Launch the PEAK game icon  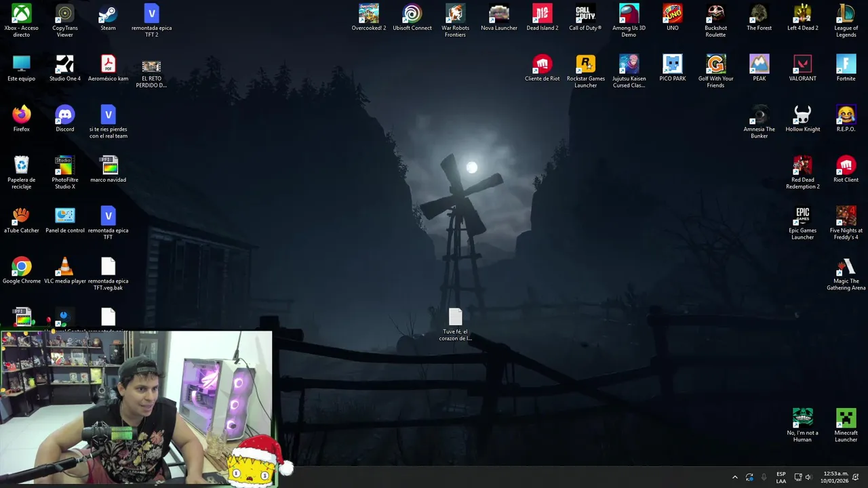(x=759, y=64)
